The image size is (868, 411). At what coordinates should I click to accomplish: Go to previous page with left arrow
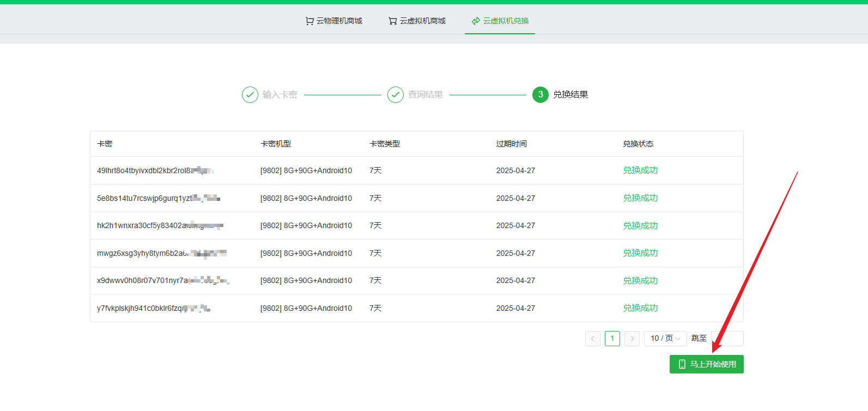coord(593,339)
